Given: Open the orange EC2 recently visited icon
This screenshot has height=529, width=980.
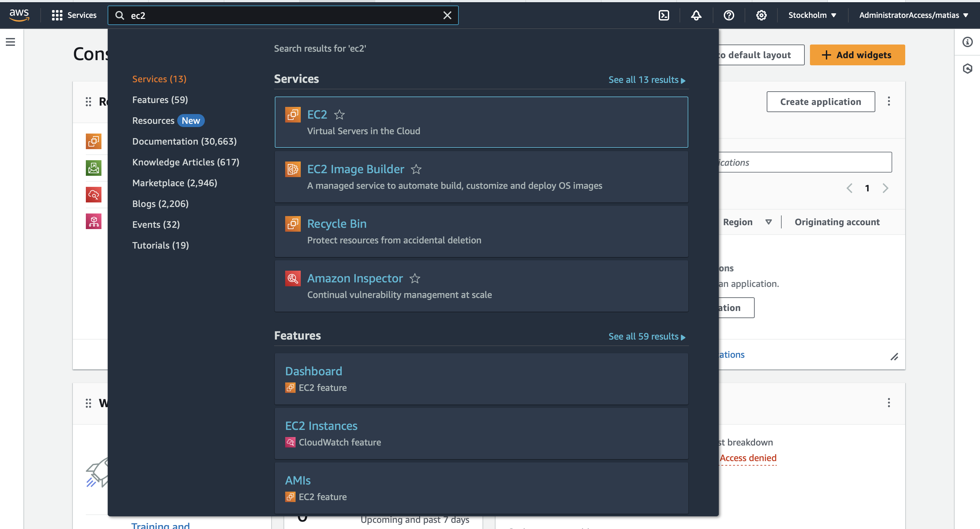Looking at the screenshot, I should [x=94, y=141].
